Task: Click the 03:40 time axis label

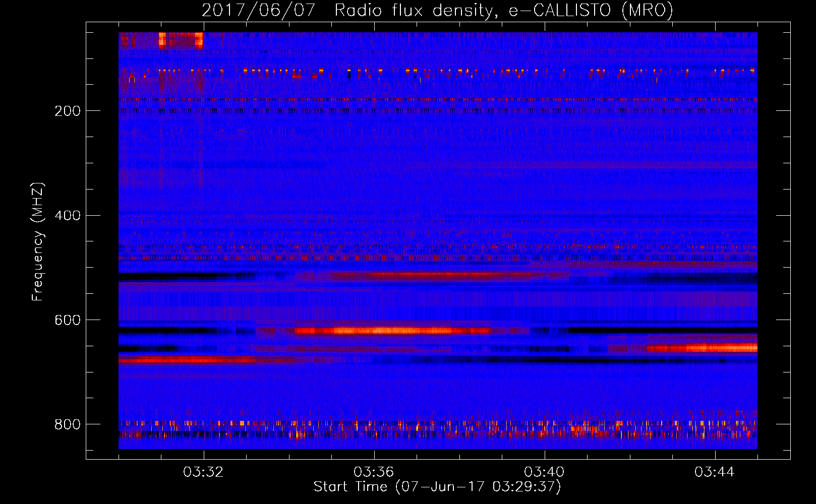Action: (544, 472)
